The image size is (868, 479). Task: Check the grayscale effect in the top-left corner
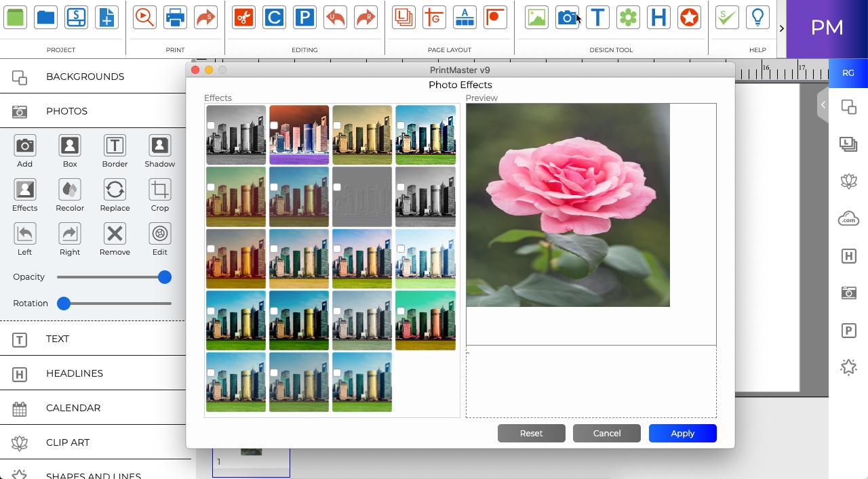pyautogui.click(x=210, y=125)
